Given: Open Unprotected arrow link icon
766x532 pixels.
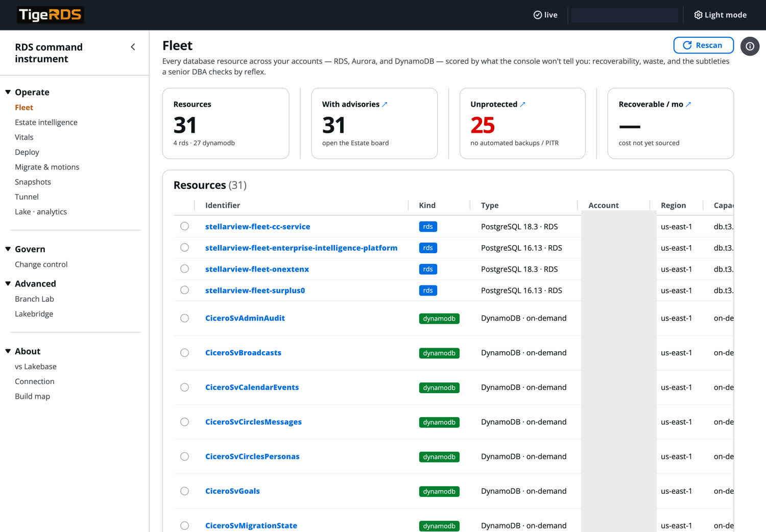Looking at the screenshot, I should pos(522,104).
